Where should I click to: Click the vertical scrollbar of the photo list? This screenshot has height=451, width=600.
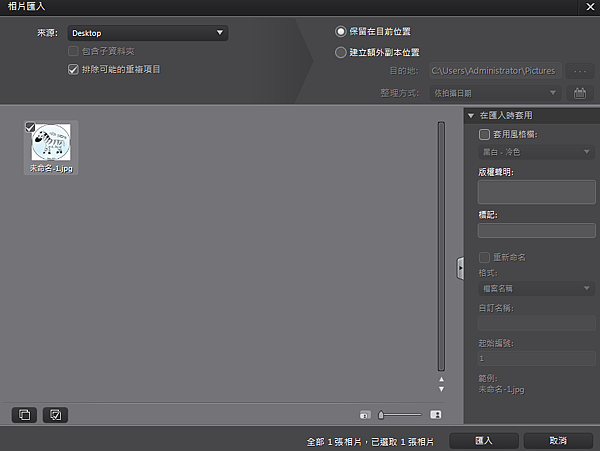[441, 246]
